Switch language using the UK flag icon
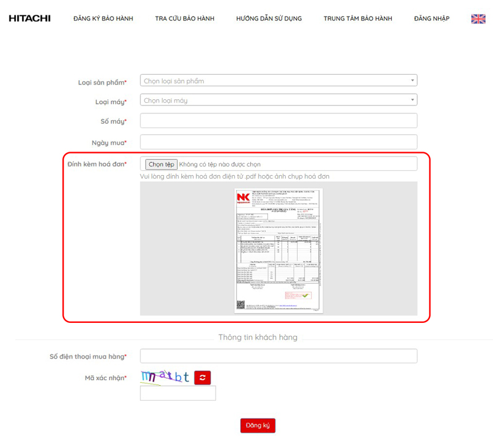 (478, 18)
